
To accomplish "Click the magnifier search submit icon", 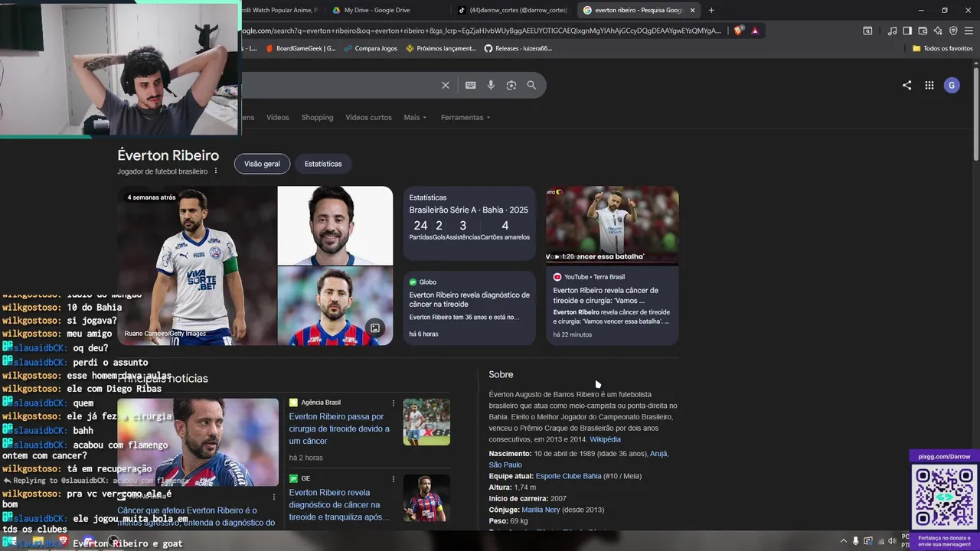I will 531,85.
